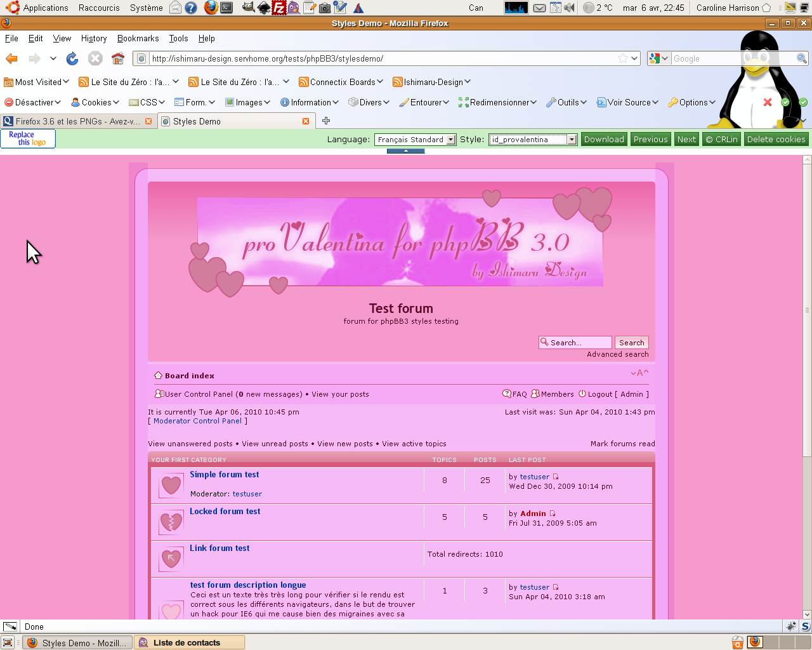This screenshot has height=650, width=812.
Task: Click the forum Search text field
Action: click(575, 343)
